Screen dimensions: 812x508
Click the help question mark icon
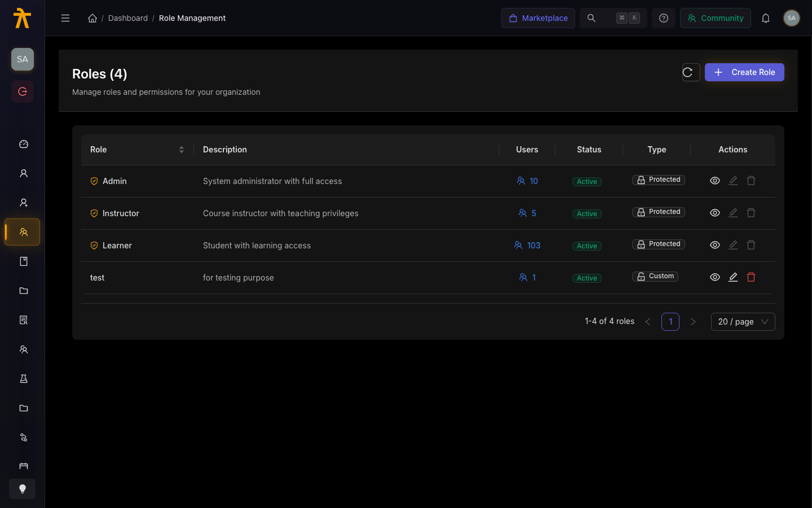(x=664, y=18)
